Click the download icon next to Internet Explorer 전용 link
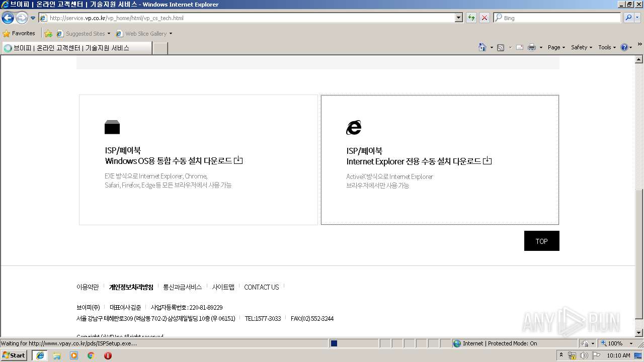 [488, 161]
